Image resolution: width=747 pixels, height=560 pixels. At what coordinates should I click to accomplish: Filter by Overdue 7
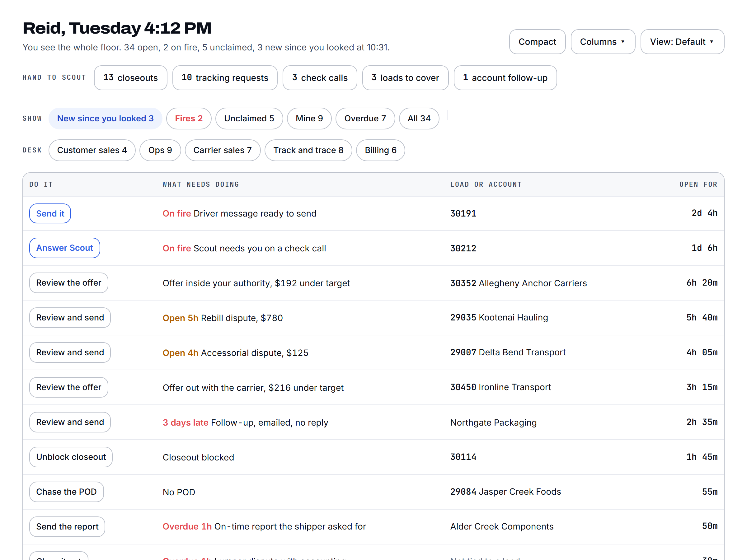click(x=365, y=119)
